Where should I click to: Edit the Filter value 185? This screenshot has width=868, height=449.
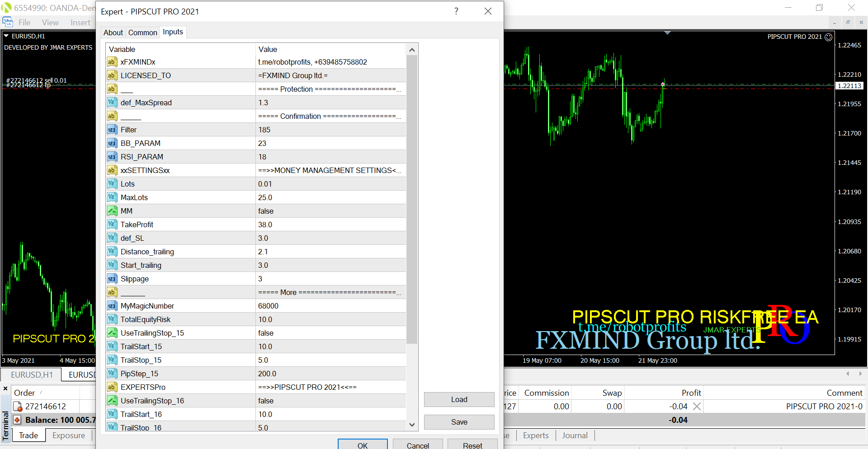coord(330,130)
